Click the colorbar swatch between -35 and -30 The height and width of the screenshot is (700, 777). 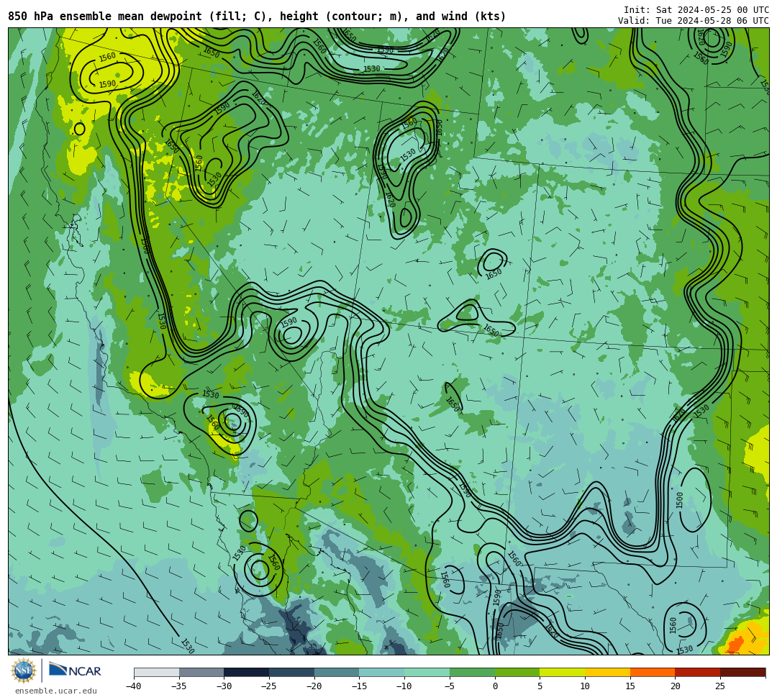click(x=201, y=672)
